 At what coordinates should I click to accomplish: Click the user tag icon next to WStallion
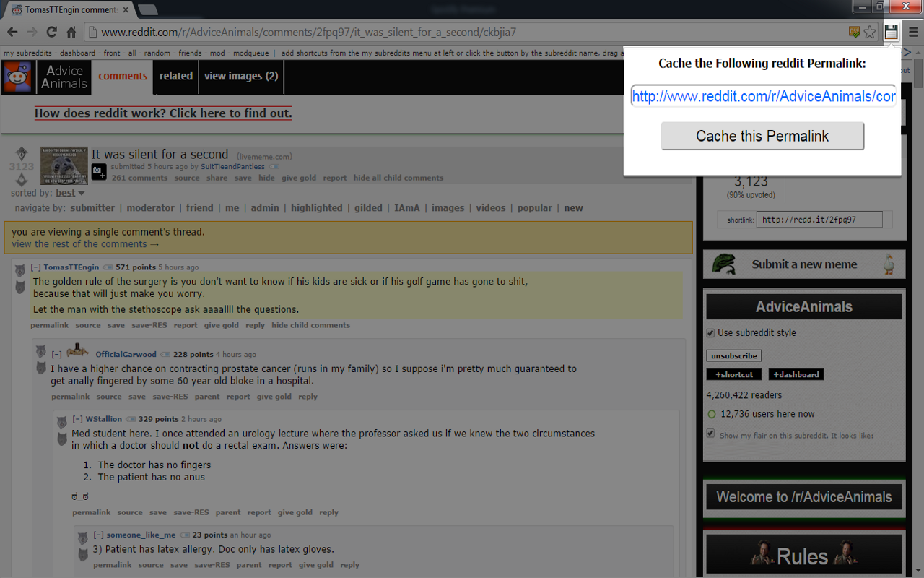tap(131, 419)
